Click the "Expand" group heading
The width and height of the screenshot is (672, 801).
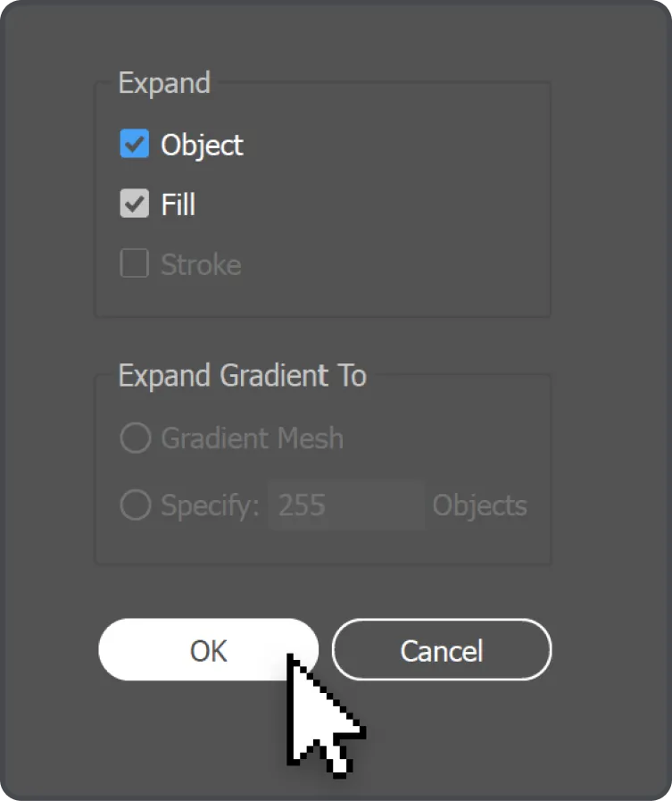(164, 83)
